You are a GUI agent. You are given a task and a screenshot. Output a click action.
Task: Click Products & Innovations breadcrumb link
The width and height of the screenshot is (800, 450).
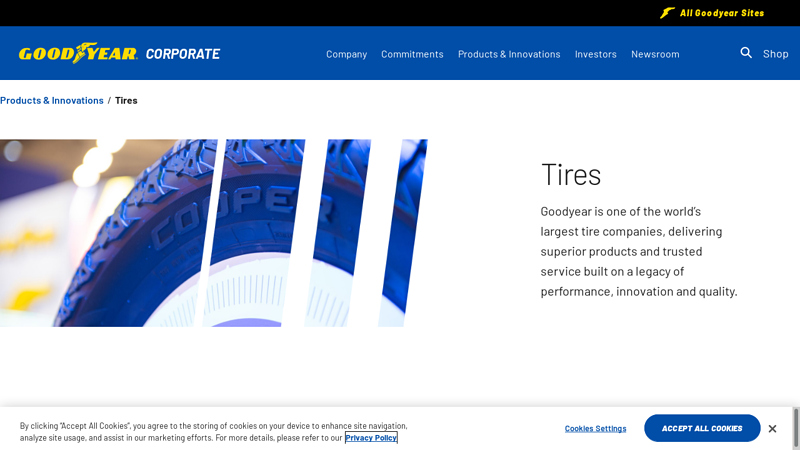coord(52,101)
